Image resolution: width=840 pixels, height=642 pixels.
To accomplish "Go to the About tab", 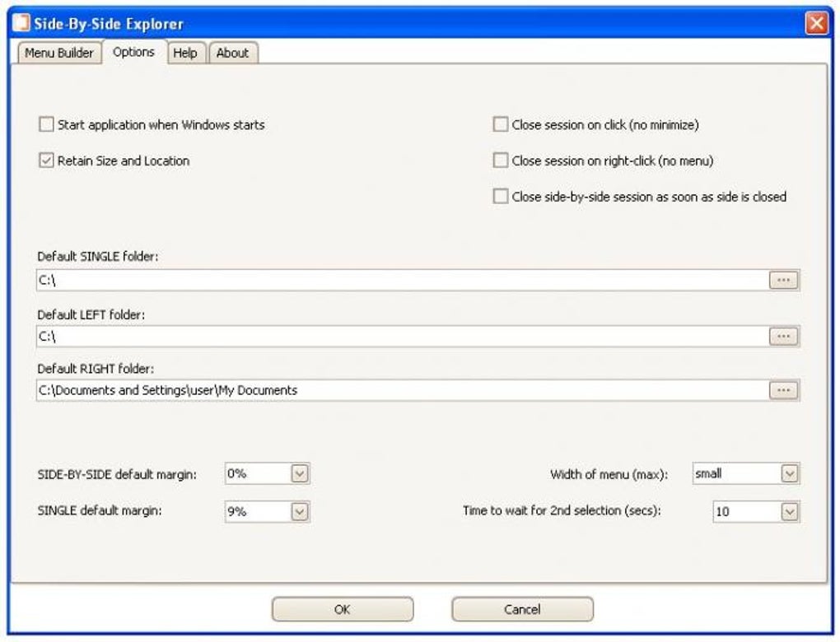I will [232, 53].
